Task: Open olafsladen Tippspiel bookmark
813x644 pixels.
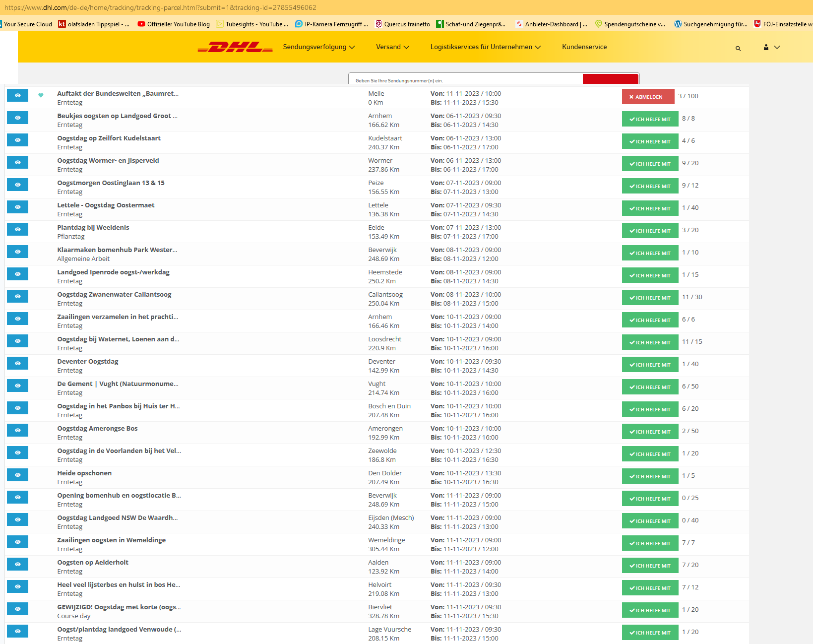Action: point(94,24)
